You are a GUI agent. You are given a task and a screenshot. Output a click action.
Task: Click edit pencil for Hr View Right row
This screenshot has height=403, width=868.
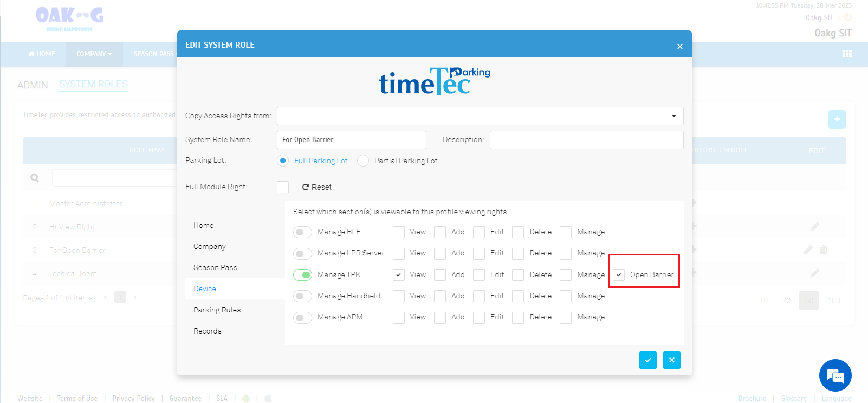tap(815, 226)
